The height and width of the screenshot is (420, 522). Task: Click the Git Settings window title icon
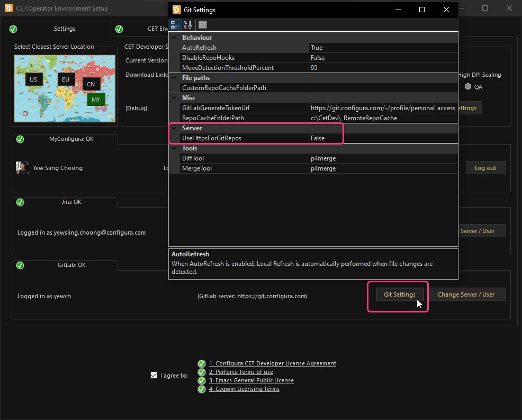click(x=176, y=10)
